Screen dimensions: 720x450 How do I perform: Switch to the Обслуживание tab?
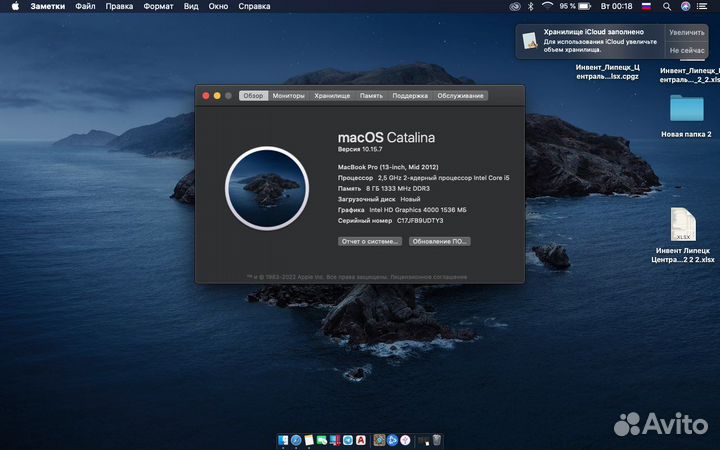[x=460, y=96]
